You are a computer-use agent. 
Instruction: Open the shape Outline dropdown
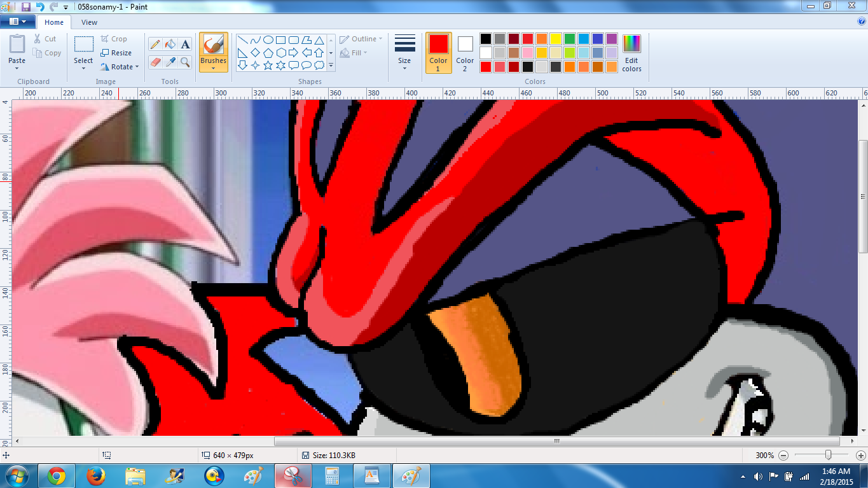[361, 39]
